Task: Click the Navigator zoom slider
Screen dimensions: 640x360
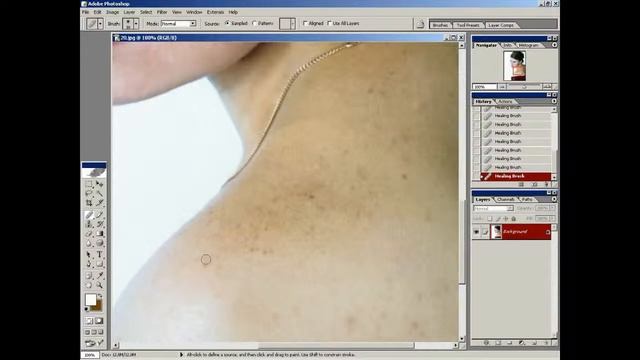Action: [524, 87]
